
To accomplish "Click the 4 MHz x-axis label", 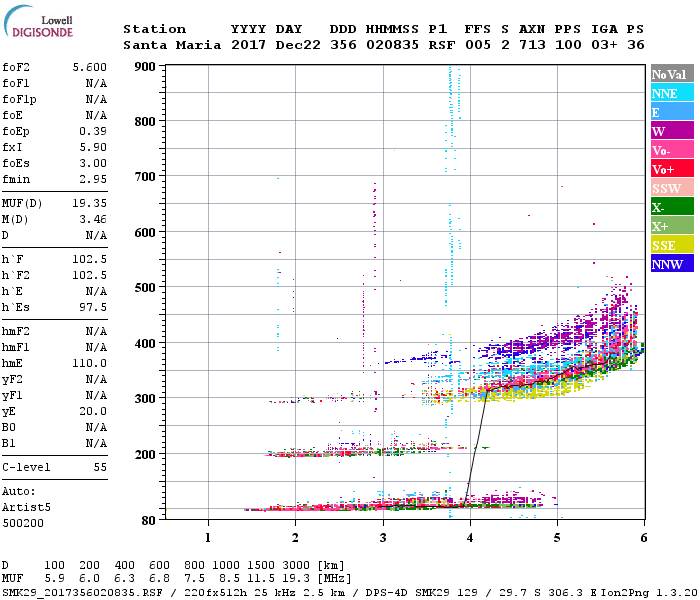I will click(x=470, y=538).
